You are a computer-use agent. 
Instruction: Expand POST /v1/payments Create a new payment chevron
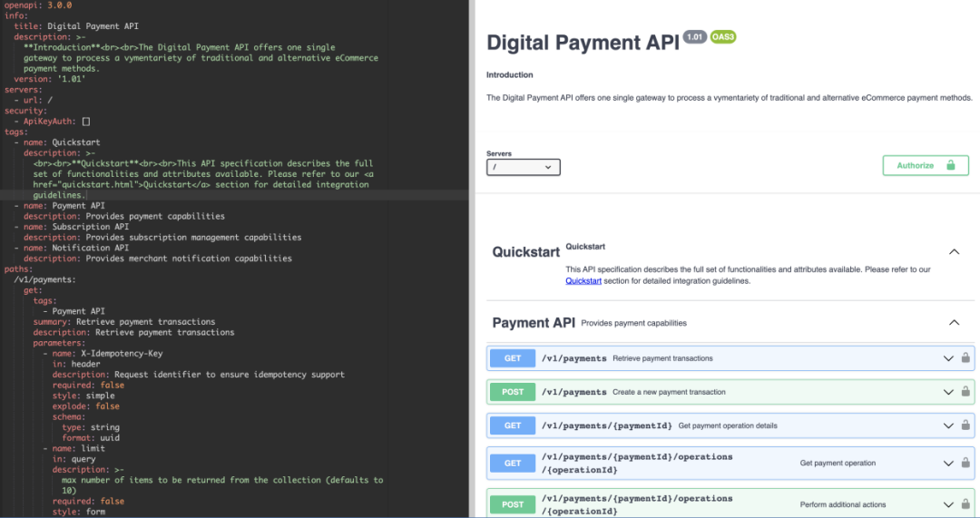pos(948,393)
